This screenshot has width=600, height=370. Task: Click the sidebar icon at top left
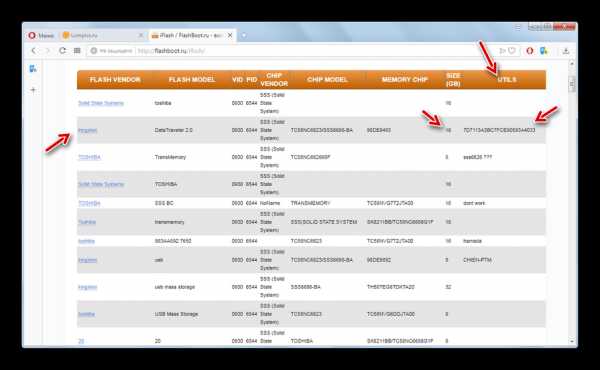(33, 69)
